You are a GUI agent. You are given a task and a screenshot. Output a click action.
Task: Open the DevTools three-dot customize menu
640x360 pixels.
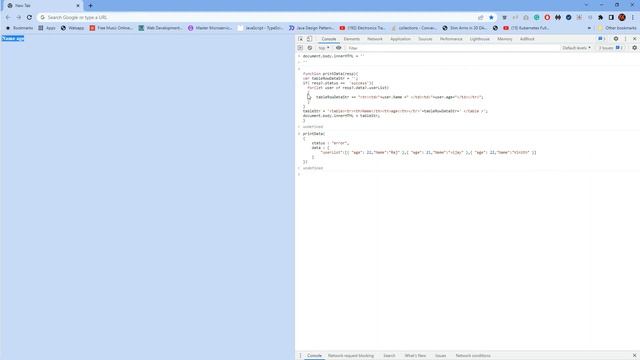pyautogui.click(x=625, y=39)
